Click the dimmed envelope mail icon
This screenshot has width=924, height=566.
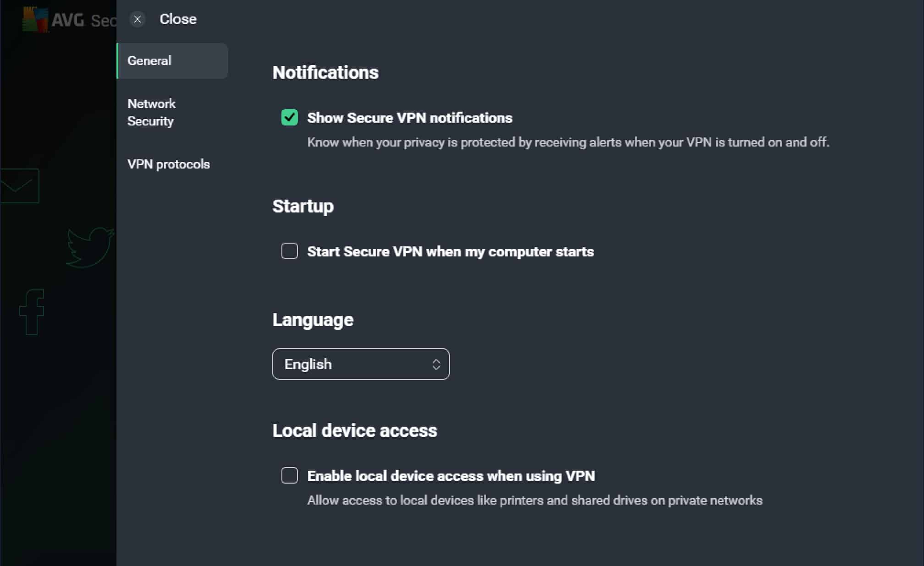coord(20,186)
